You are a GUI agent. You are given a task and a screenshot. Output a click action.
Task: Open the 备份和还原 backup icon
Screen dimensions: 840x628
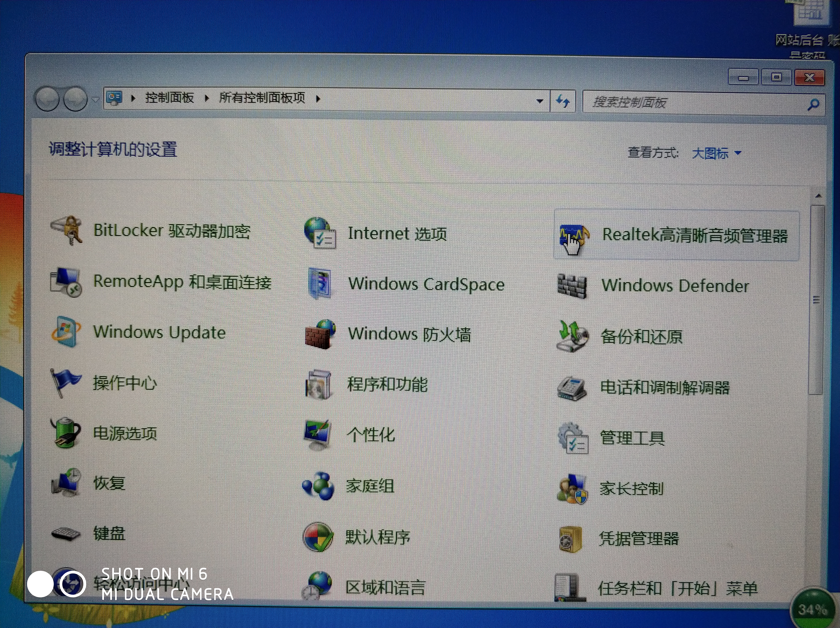coord(572,336)
